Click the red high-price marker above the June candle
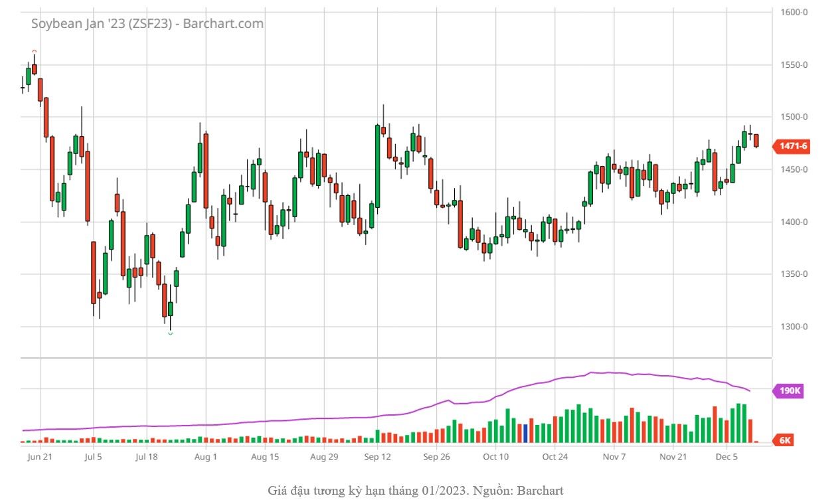838x504 pixels. click(35, 51)
